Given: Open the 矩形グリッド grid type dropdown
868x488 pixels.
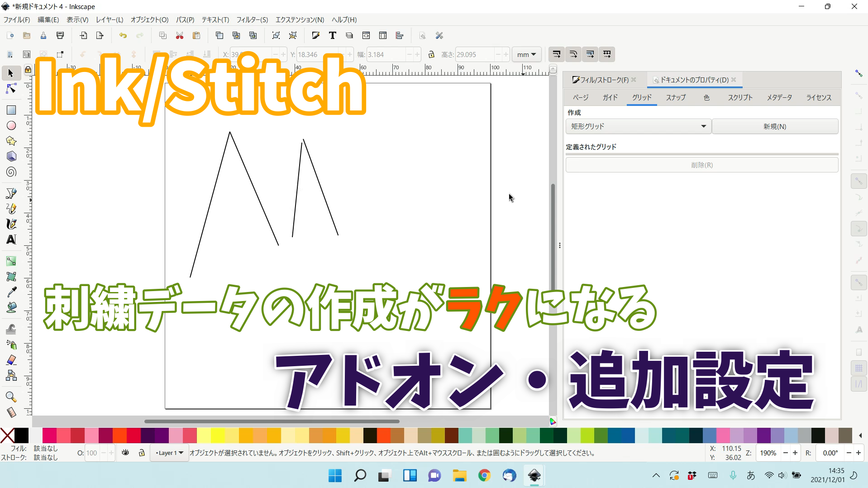Looking at the screenshot, I should coord(638,126).
